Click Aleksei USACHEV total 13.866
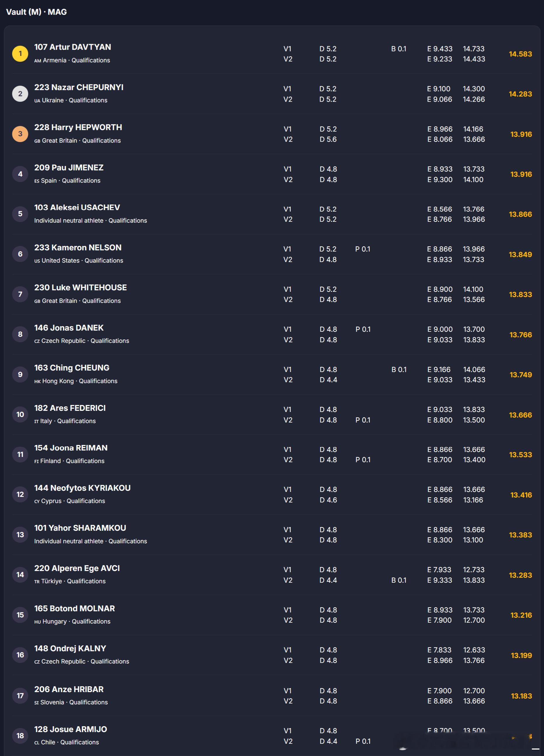The height and width of the screenshot is (756, 544). [520, 214]
